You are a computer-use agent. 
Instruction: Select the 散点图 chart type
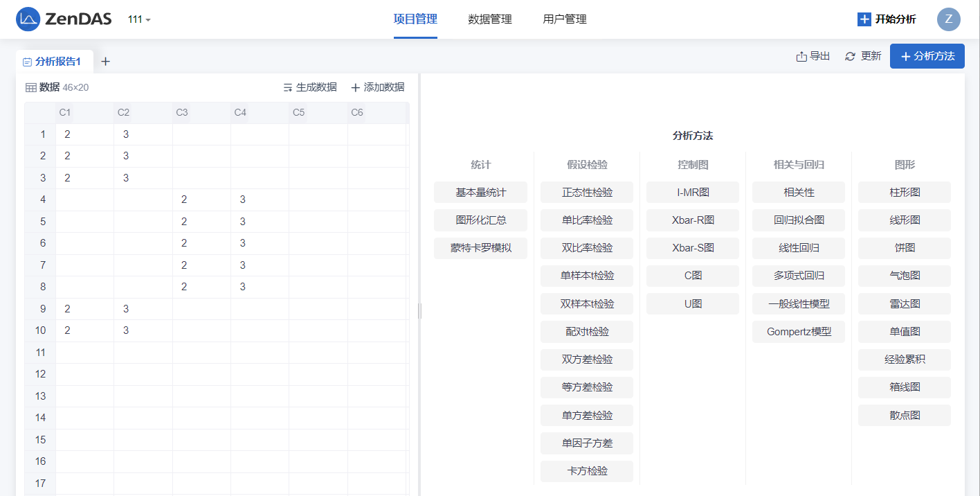pos(904,416)
